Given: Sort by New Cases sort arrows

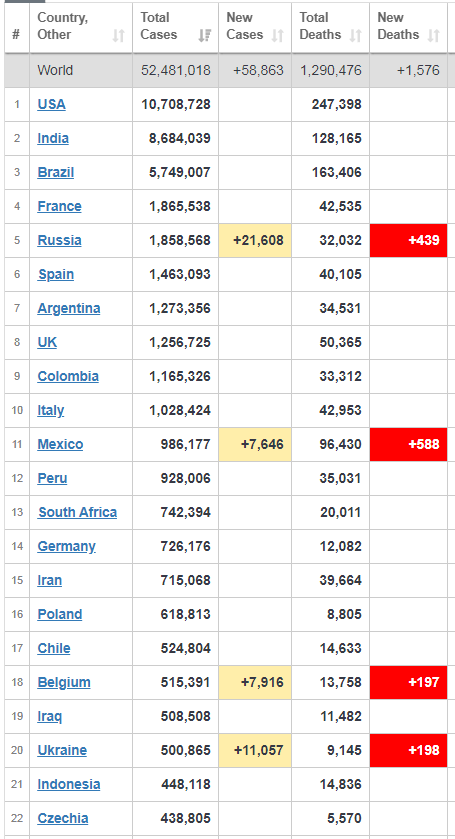Looking at the screenshot, I should click(x=277, y=35).
